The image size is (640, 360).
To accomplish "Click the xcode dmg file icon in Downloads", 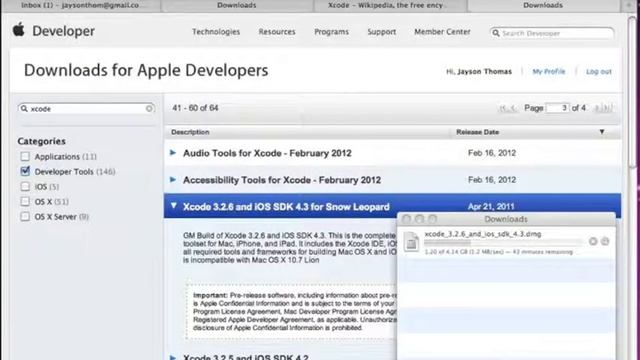I will tap(411, 242).
